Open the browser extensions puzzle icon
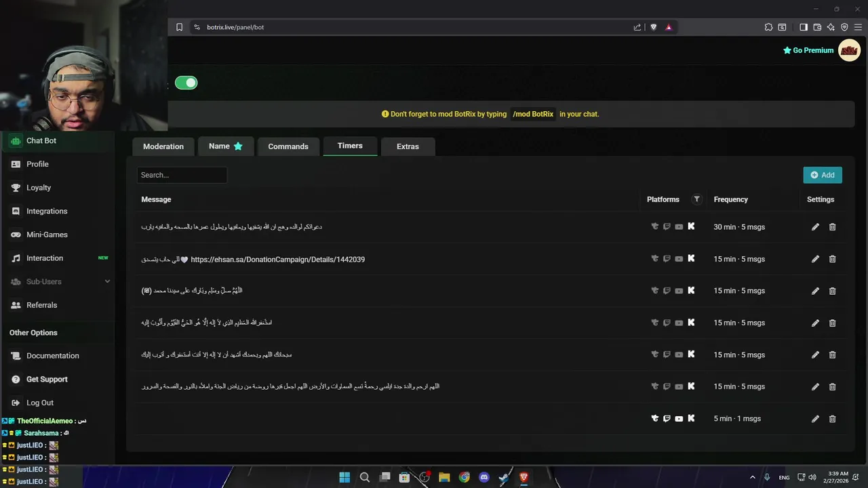 pos(768,27)
